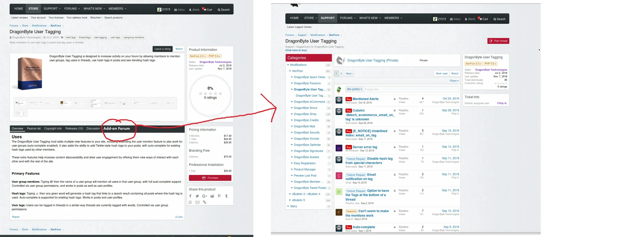Open MEMBERS menu in support page navbar
The image size is (644, 237).
point(393,18)
